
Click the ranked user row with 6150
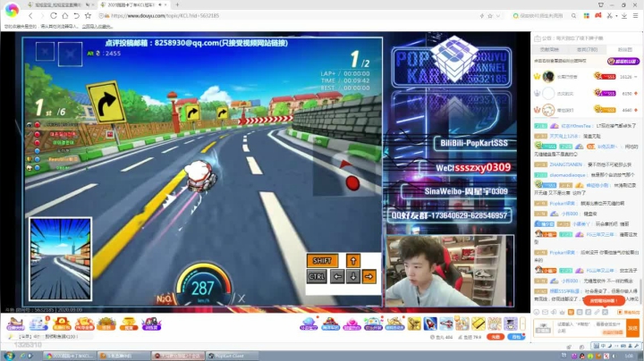(x=587, y=94)
